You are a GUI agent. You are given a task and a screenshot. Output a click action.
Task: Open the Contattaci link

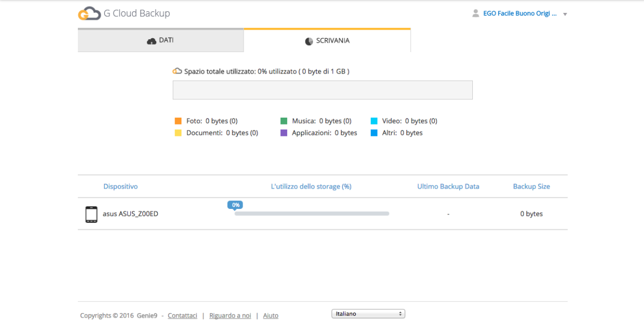click(x=182, y=315)
